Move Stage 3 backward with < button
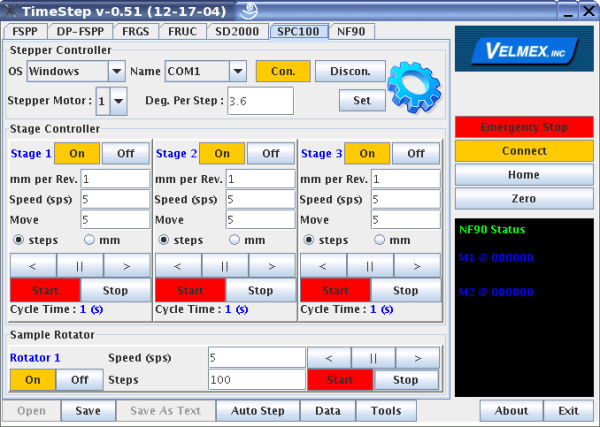The image size is (600, 427). point(323,266)
